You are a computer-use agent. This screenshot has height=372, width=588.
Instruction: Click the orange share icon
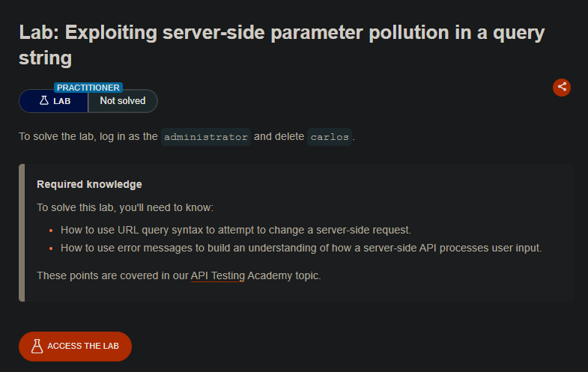point(561,88)
